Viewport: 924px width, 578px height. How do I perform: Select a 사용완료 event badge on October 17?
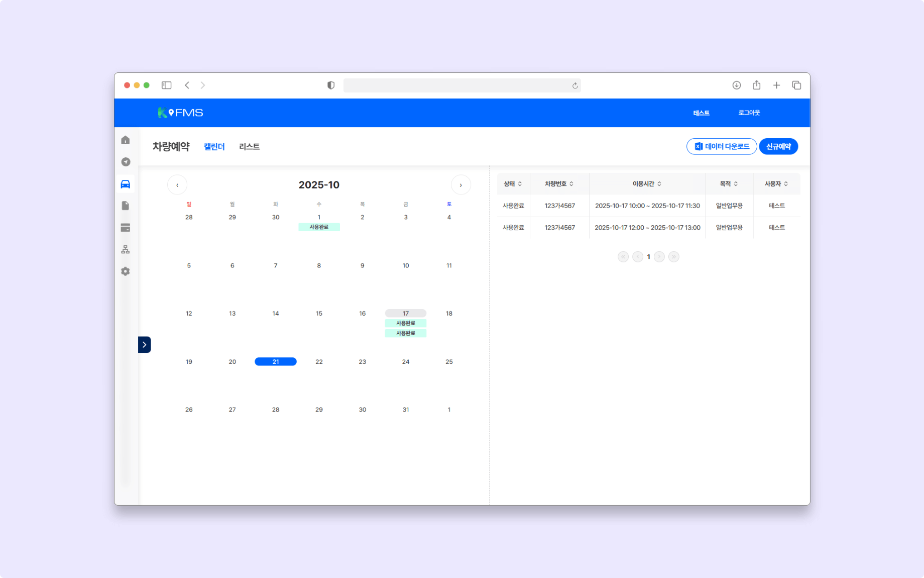[x=405, y=323]
